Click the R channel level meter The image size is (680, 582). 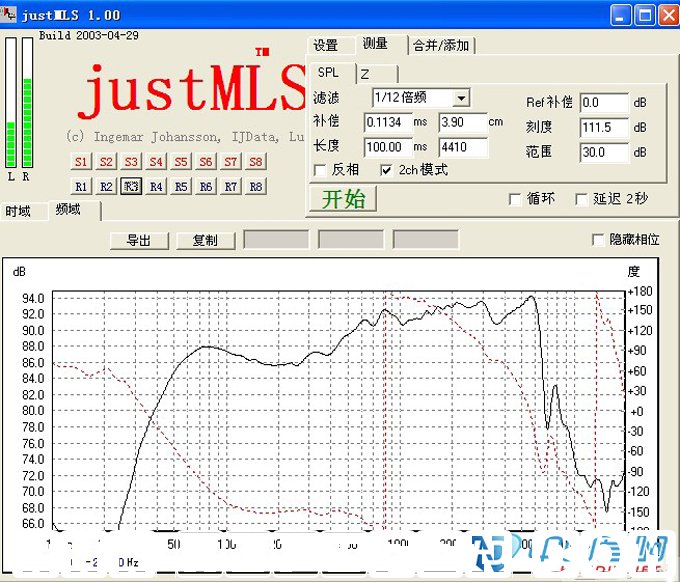click(27, 102)
